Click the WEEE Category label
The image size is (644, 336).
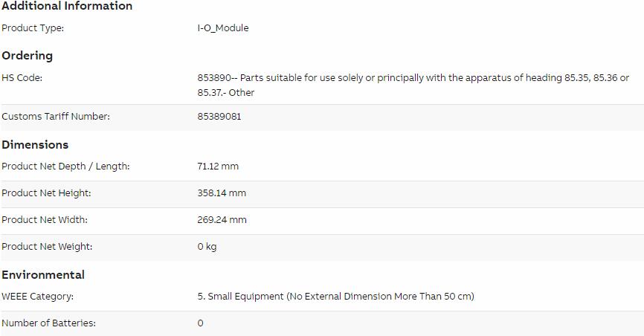38,296
